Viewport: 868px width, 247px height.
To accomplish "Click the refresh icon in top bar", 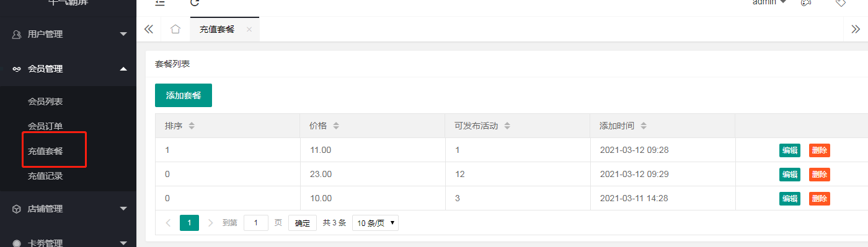I will click(x=195, y=2).
